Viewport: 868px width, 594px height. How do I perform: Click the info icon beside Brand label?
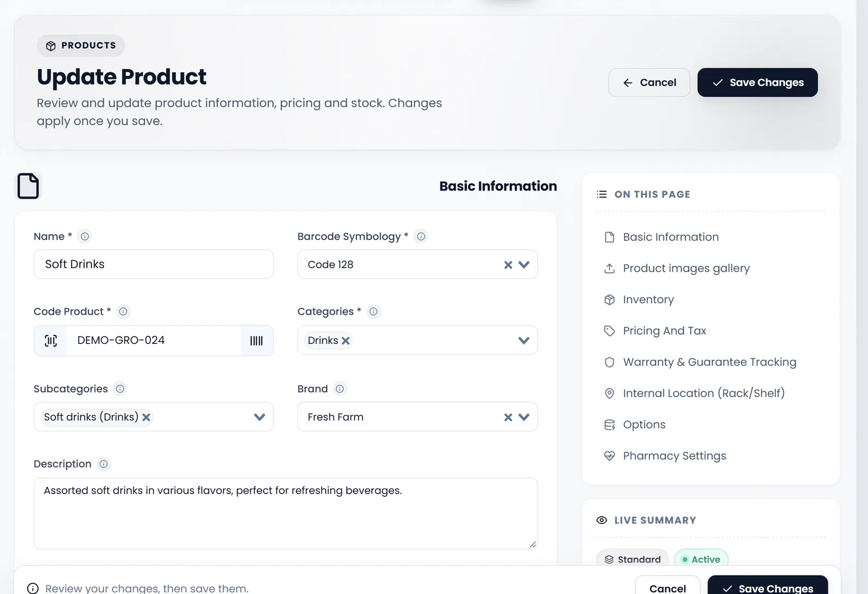tap(340, 389)
